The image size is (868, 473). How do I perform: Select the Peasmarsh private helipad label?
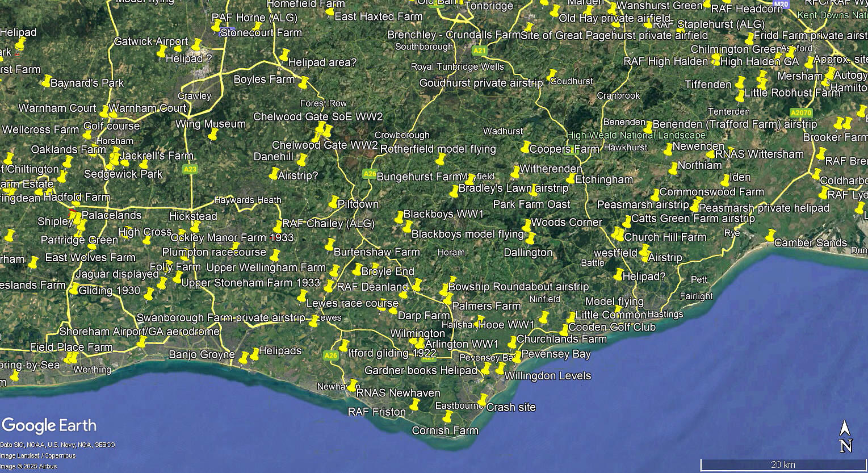click(x=764, y=208)
